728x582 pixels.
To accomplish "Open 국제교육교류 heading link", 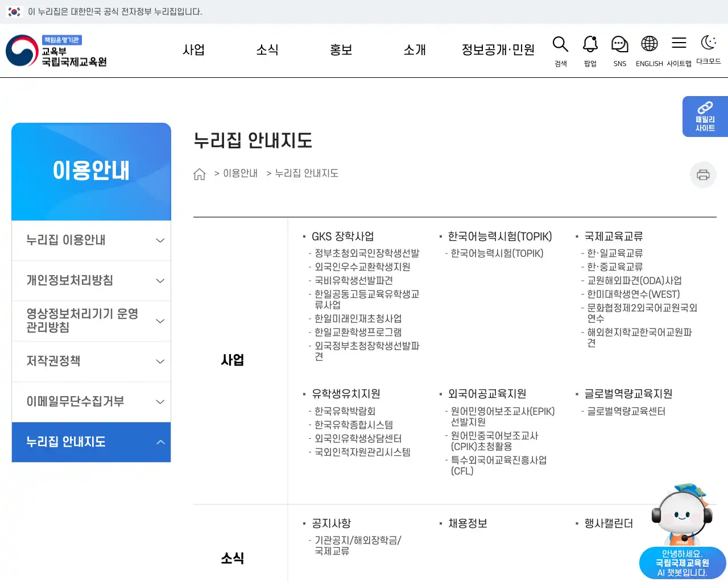I will (614, 236).
